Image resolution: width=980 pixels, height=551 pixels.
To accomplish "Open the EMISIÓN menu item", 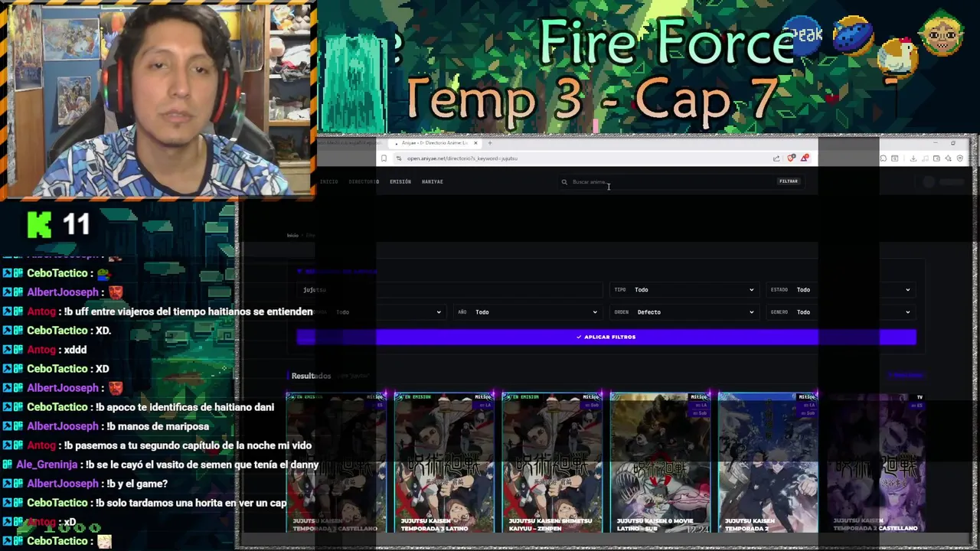I will (400, 182).
